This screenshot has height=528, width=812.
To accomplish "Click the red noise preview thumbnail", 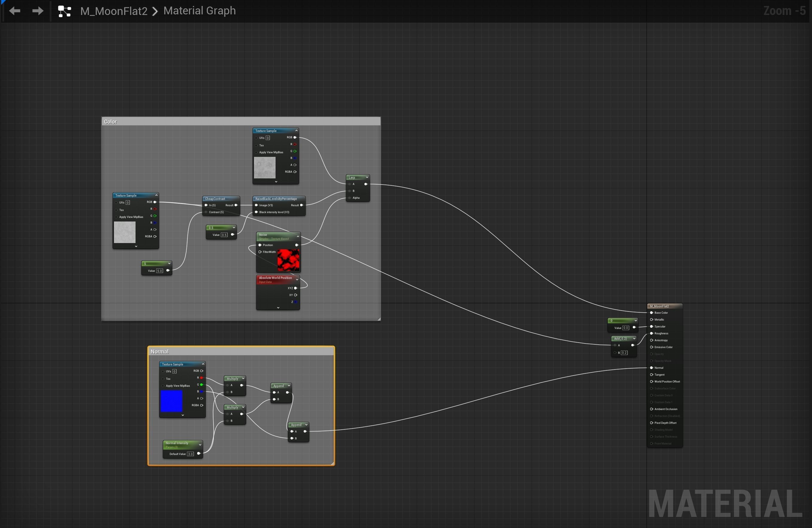I will (288, 260).
